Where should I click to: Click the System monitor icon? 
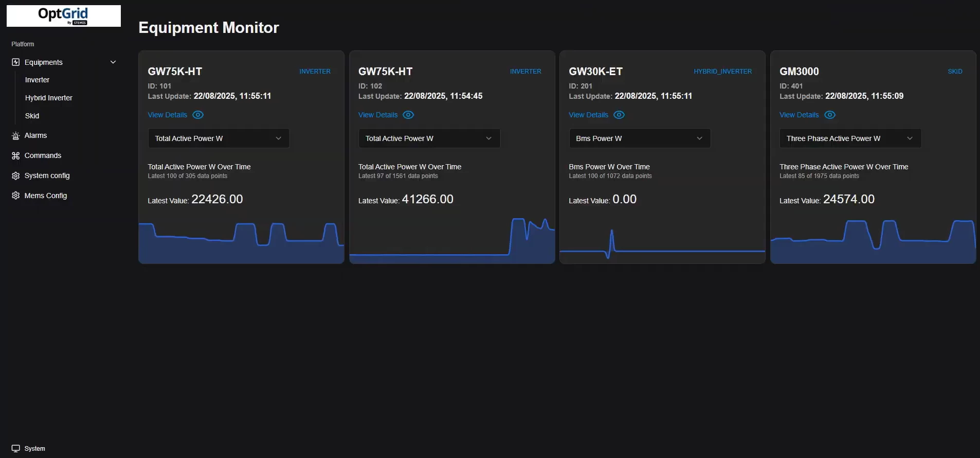tap(15, 449)
